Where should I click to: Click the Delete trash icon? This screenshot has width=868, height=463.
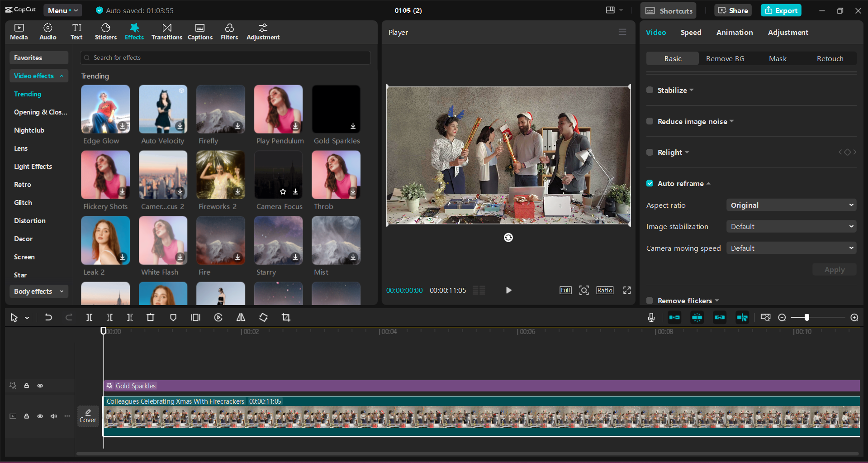[x=150, y=317]
